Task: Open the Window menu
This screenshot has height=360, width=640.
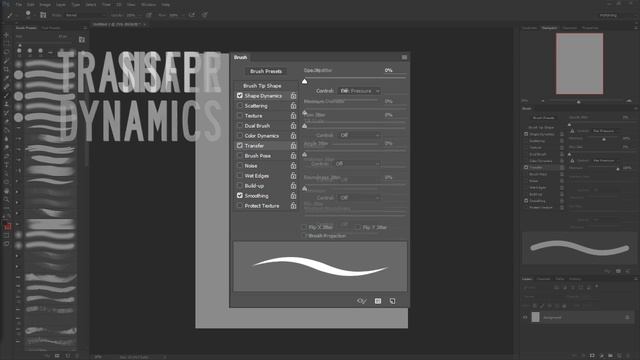Action: click(x=149, y=4)
